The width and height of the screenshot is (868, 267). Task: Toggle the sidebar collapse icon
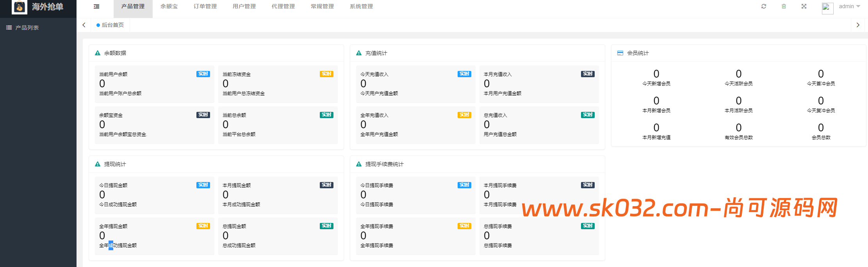coord(96,6)
